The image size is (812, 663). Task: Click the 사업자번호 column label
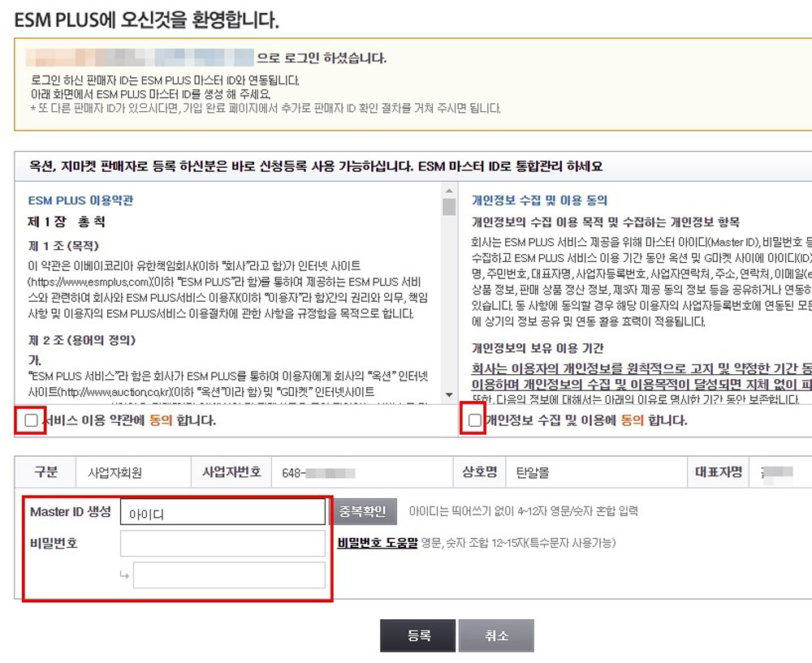click(x=231, y=472)
